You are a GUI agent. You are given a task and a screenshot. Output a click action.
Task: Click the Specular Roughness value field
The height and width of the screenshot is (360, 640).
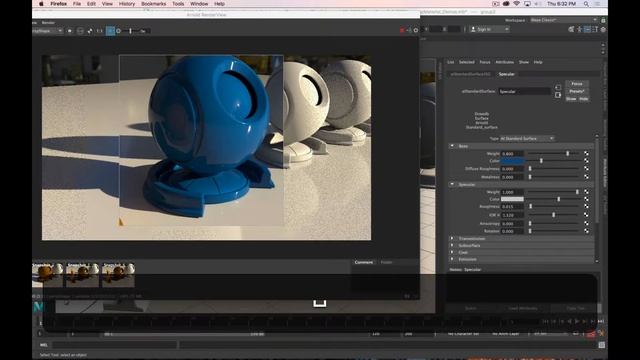[512, 207]
